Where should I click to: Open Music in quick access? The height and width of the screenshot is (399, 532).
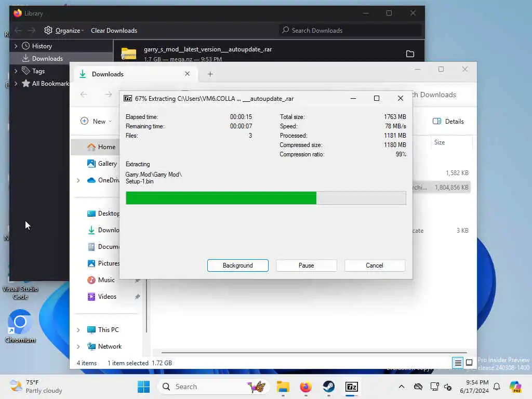106,280
